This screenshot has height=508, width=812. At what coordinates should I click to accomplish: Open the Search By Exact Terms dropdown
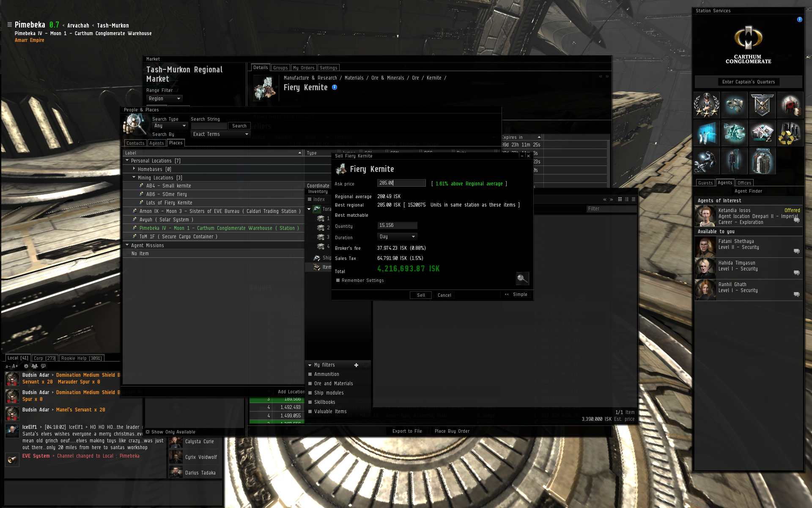pos(221,134)
